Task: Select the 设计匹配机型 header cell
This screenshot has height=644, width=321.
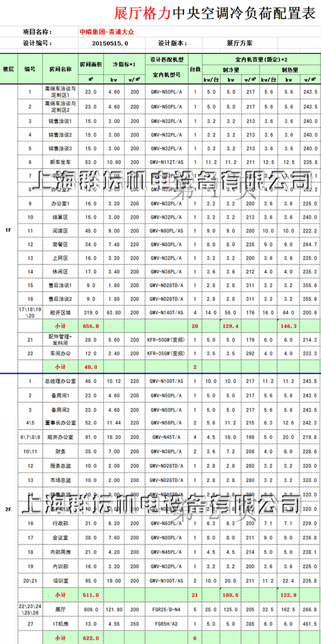Action: point(167,59)
